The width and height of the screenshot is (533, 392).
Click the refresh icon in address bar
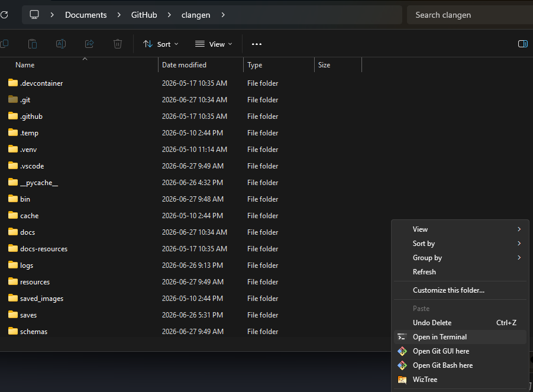pos(4,15)
